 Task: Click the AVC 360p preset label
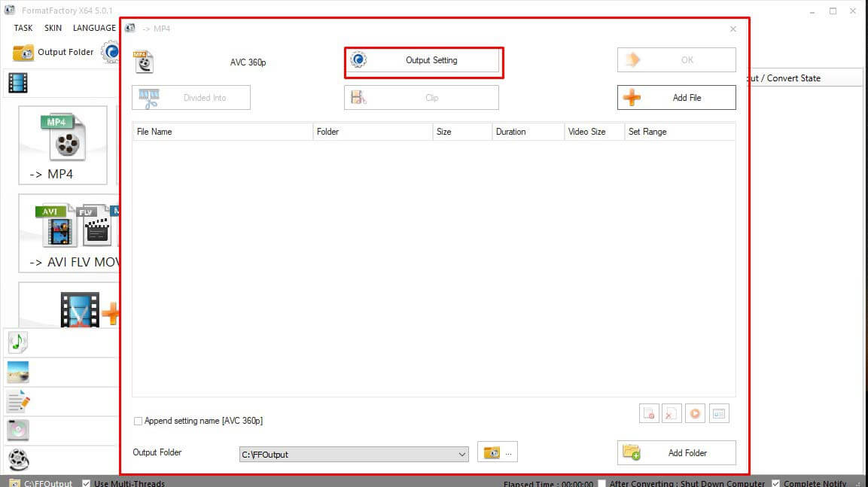(248, 62)
